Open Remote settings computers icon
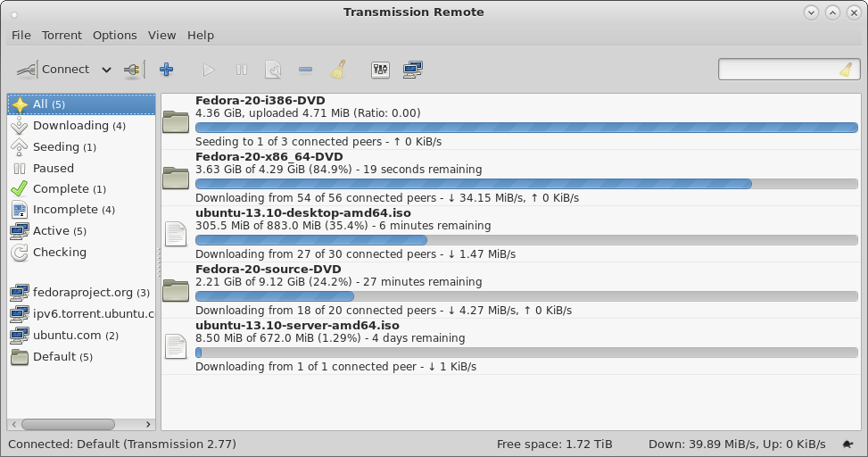This screenshot has width=868, height=457. coord(412,70)
